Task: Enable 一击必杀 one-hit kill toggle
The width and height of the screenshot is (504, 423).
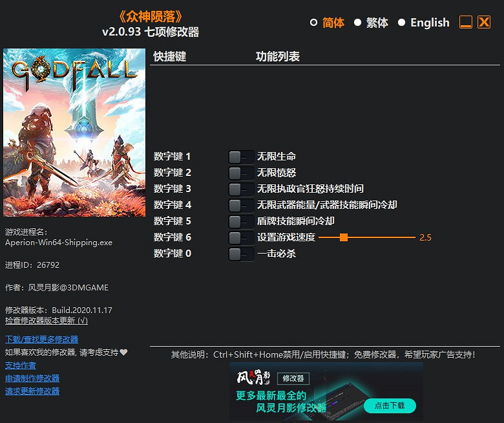Action: [x=241, y=254]
